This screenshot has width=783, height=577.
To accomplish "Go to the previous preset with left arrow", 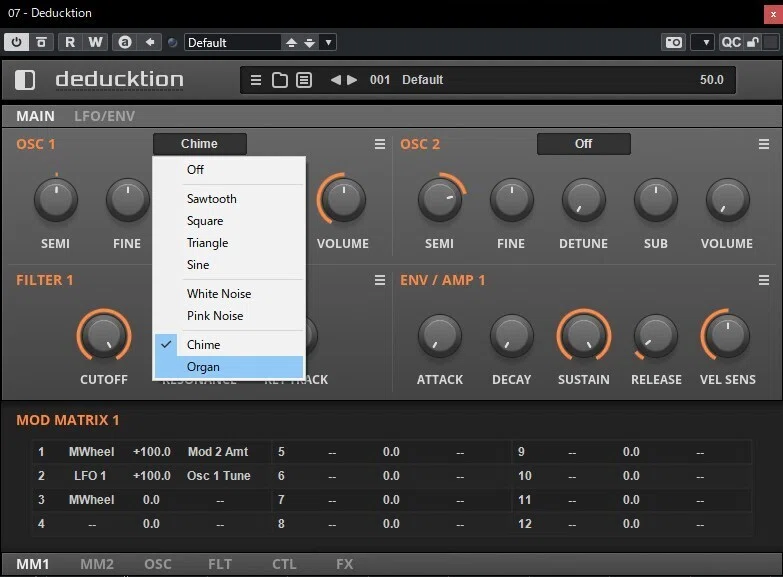I will [x=336, y=80].
